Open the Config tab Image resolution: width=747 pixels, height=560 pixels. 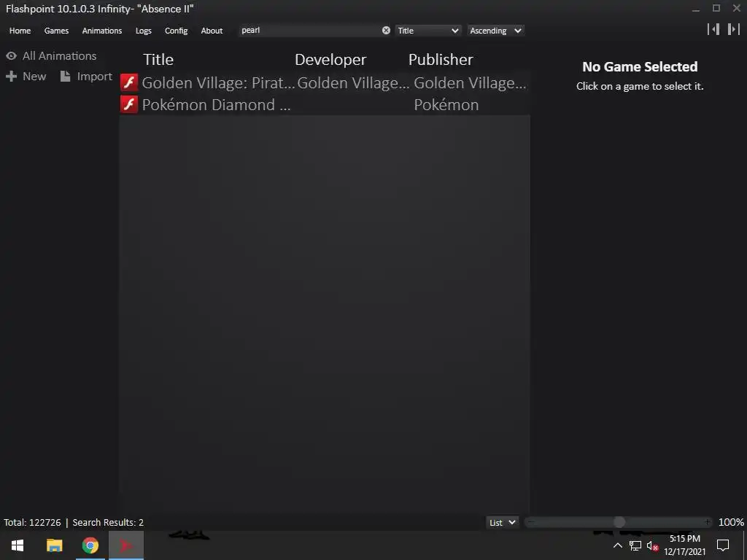pos(177,31)
